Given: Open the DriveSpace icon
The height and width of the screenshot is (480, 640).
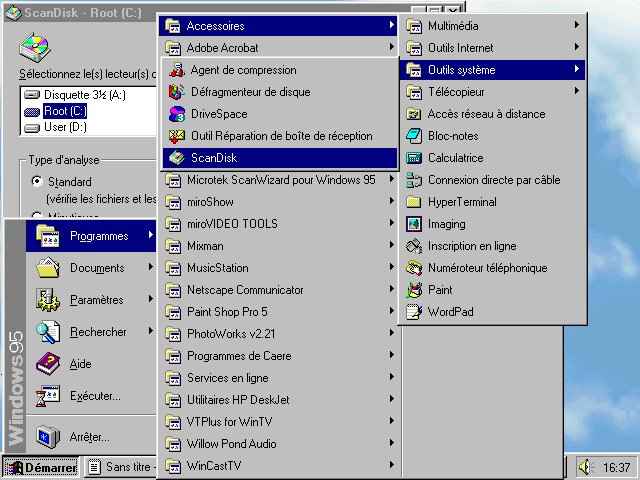Looking at the screenshot, I should coord(177,114).
